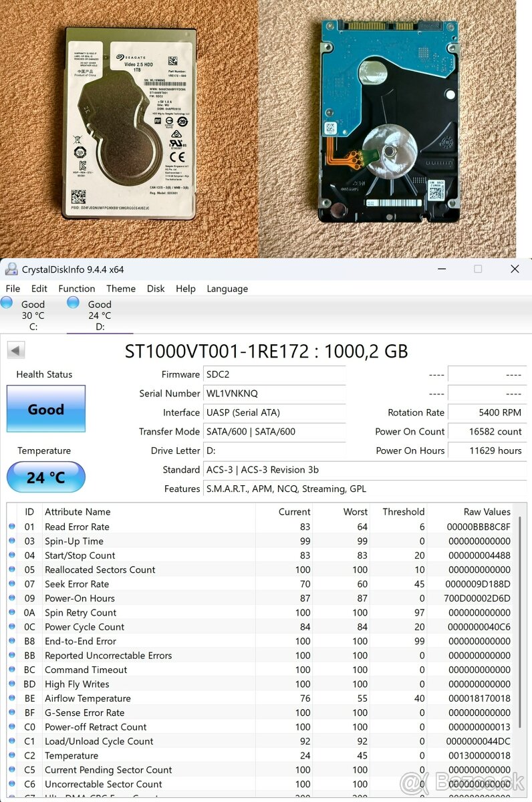Click the D: drive blue status orb
532x802 pixels.
(73, 303)
